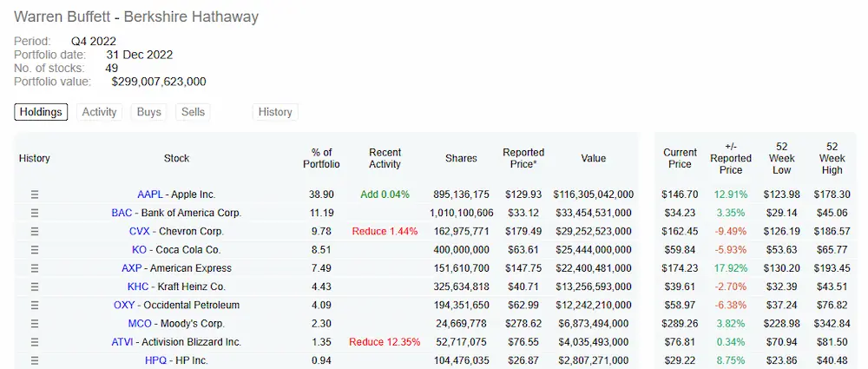This screenshot has width=868, height=369.
Task: Click HP Inc. current price $29.22
Action: click(x=680, y=360)
